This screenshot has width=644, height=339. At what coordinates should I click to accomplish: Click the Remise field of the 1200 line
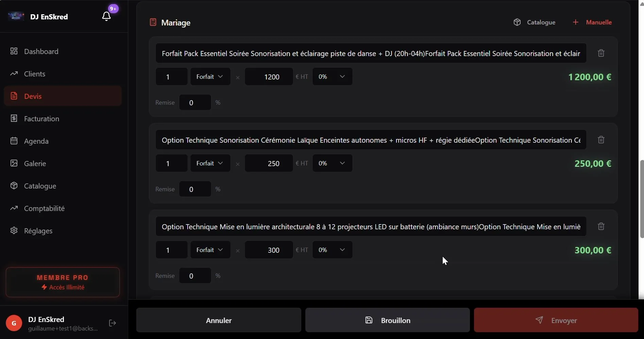(x=195, y=103)
